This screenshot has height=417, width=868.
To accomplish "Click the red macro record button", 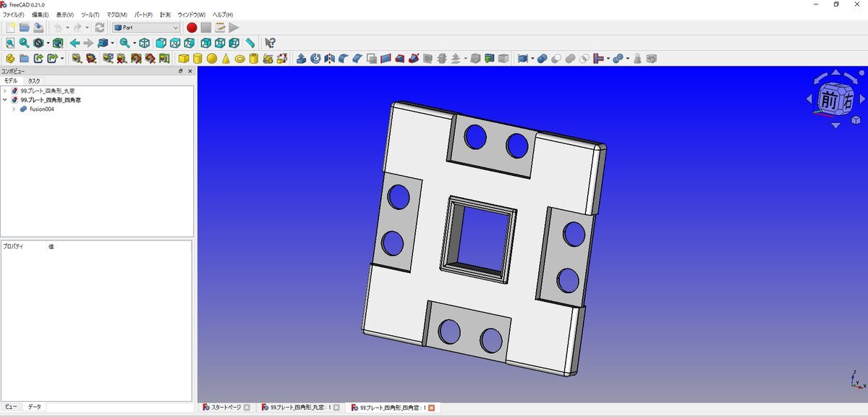I will click(x=192, y=28).
